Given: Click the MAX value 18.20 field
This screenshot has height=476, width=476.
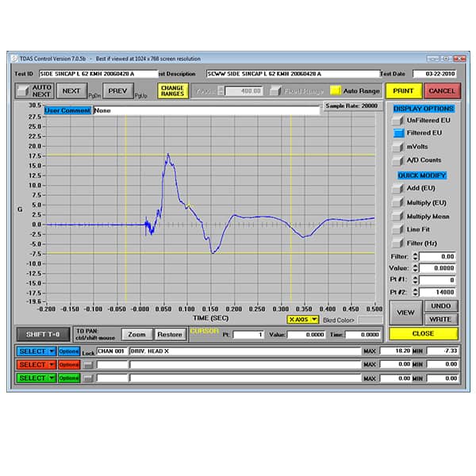Looking at the screenshot, I should (396, 351).
